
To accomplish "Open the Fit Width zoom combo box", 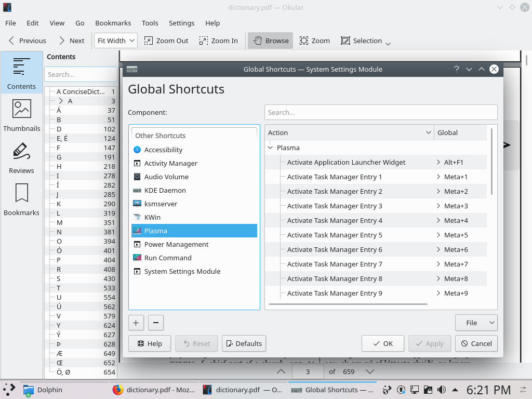I will (x=116, y=41).
